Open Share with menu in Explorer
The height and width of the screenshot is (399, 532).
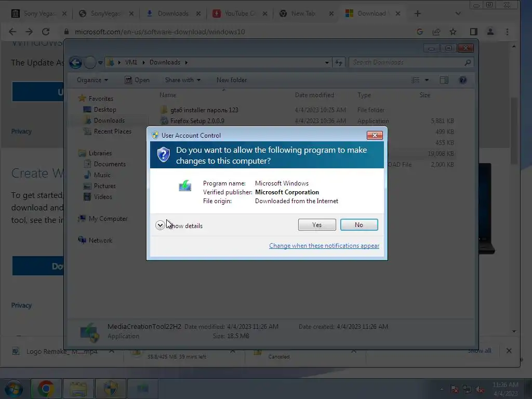(x=182, y=80)
